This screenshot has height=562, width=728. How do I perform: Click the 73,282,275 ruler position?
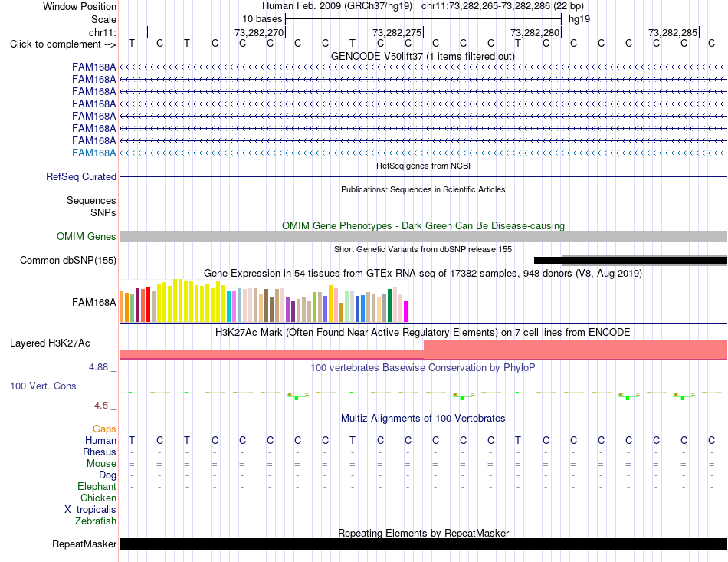tap(397, 32)
